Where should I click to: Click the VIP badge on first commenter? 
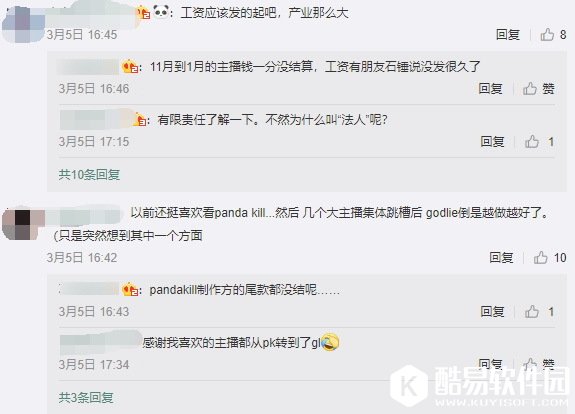[143, 13]
